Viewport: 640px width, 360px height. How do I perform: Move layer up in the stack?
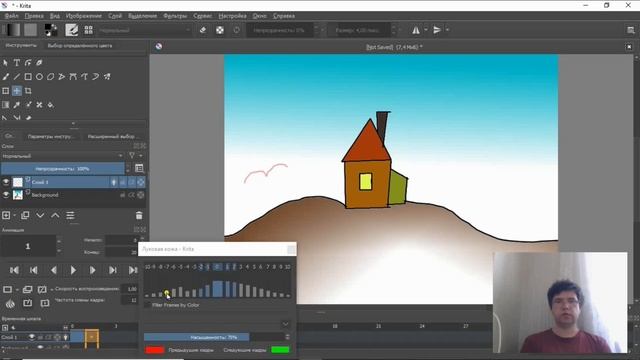(x=55, y=215)
